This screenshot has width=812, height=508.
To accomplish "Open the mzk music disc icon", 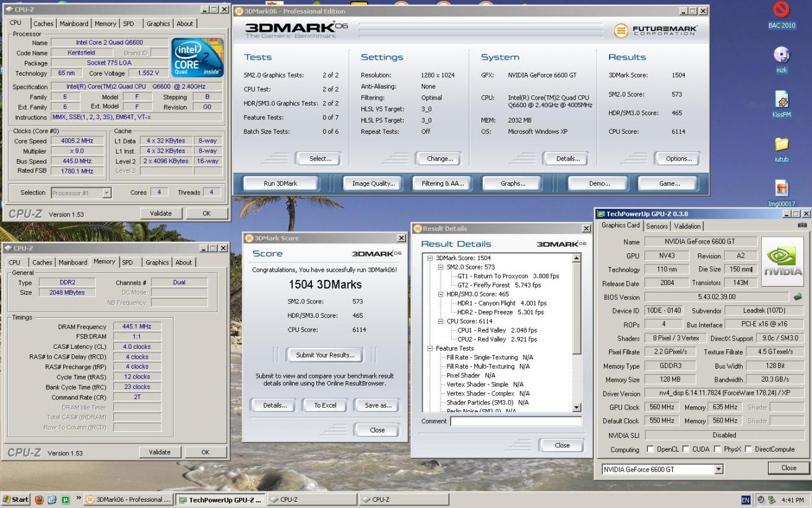I will tap(782, 59).
